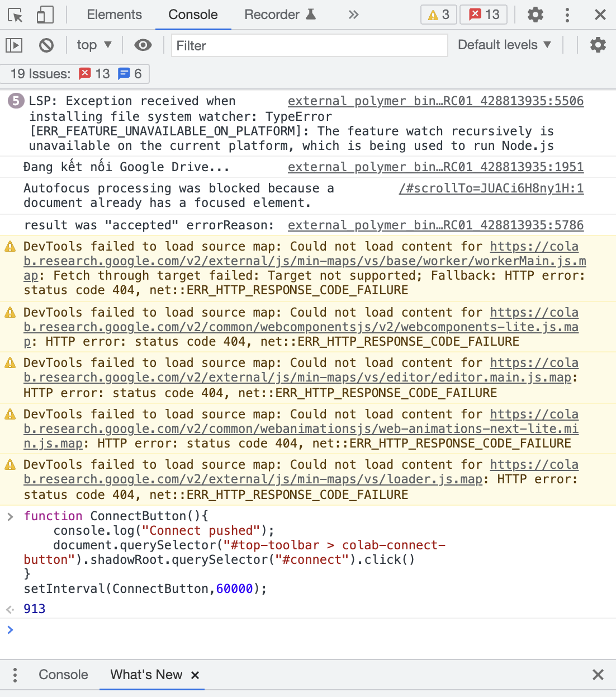
Task: Open external_polymer_bin source at line 5506
Action: pyautogui.click(x=435, y=101)
